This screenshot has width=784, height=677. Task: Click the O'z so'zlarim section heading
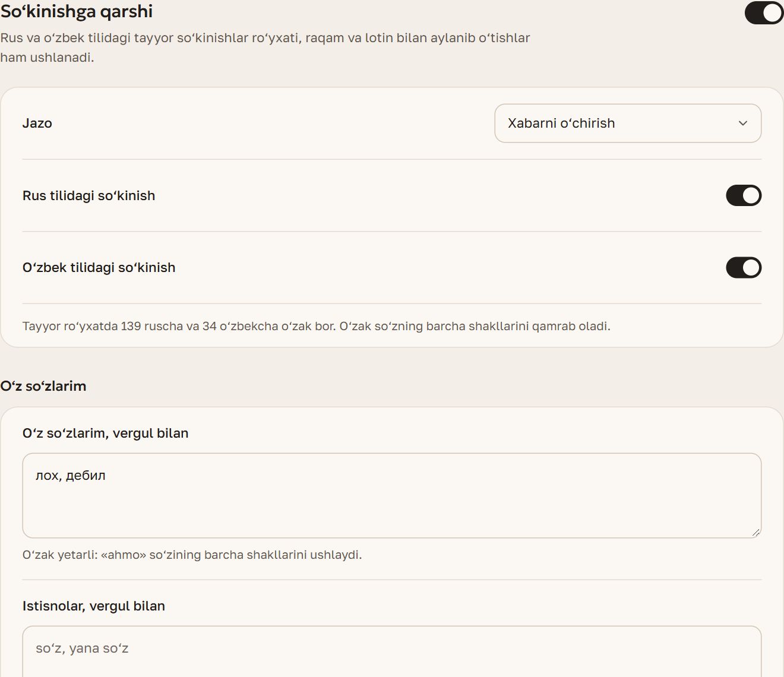point(43,386)
